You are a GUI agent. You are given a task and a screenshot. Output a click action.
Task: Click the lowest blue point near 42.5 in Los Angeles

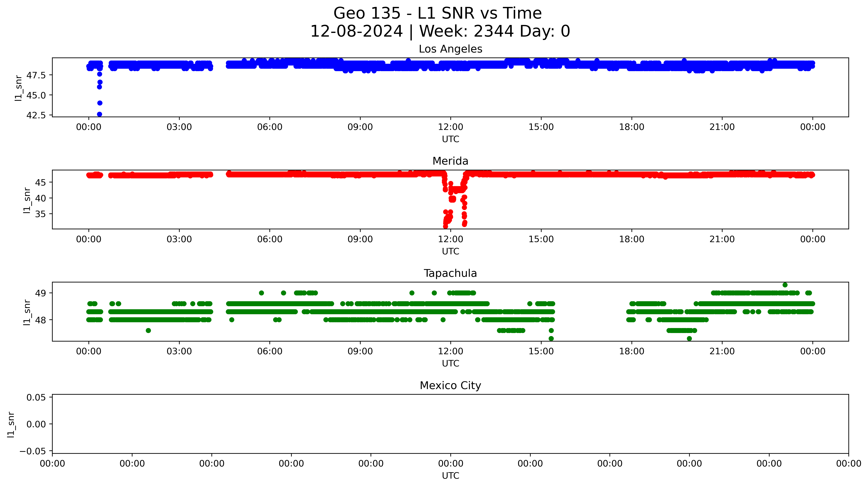(99, 114)
